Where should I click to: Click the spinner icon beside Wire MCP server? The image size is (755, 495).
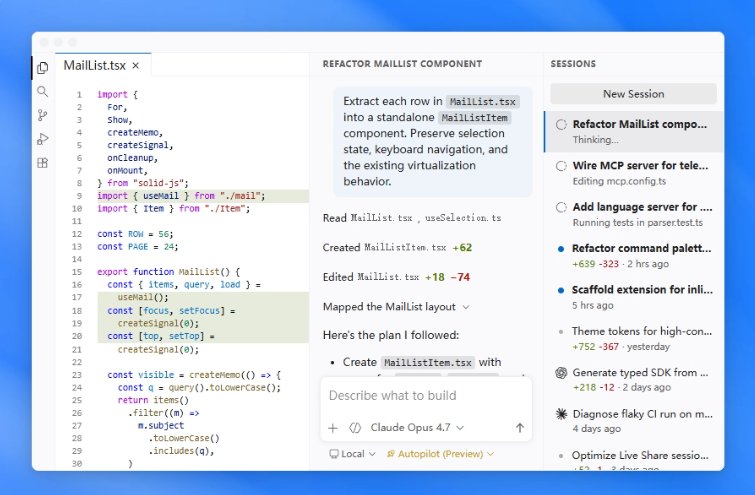pyautogui.click(x=561, y=166)
